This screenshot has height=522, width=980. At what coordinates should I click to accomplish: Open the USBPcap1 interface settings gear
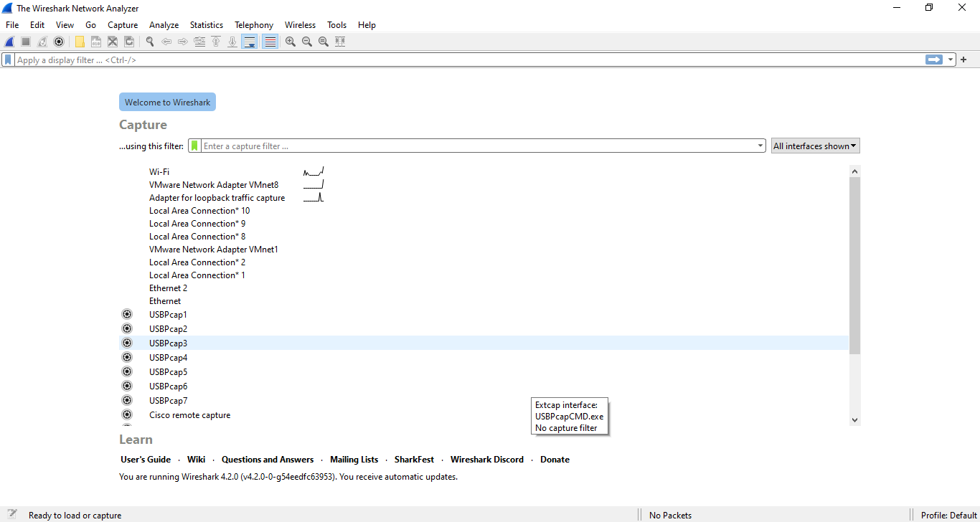(x=127, y=314)
